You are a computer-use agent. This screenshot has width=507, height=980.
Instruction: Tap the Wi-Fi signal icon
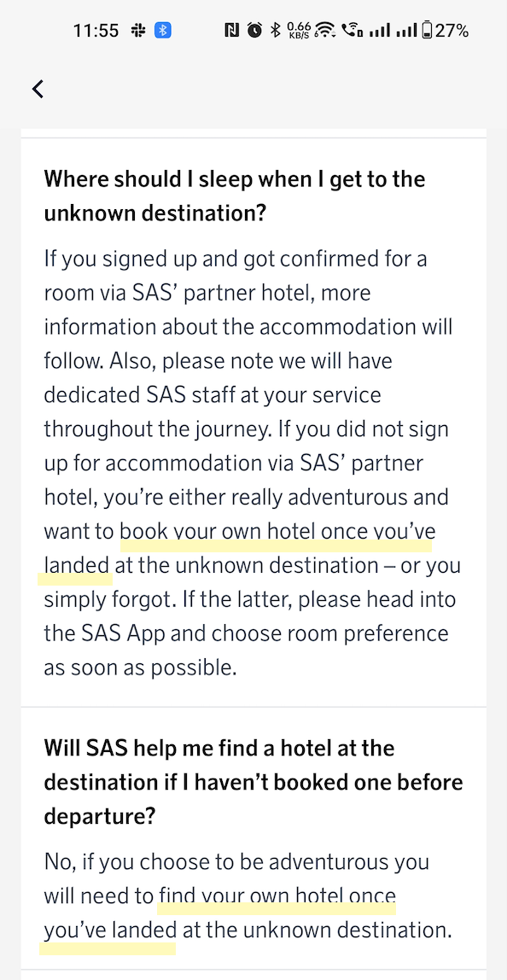pos(325,30)
